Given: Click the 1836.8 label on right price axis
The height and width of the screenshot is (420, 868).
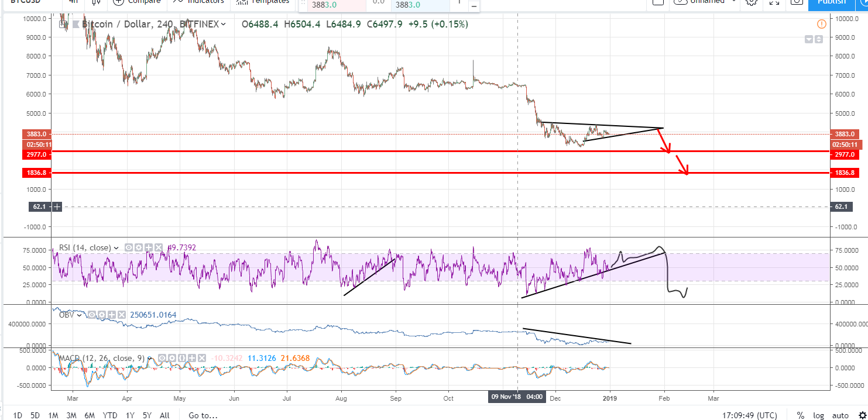Looking at the screenshot, I should [x=843, y=173].
